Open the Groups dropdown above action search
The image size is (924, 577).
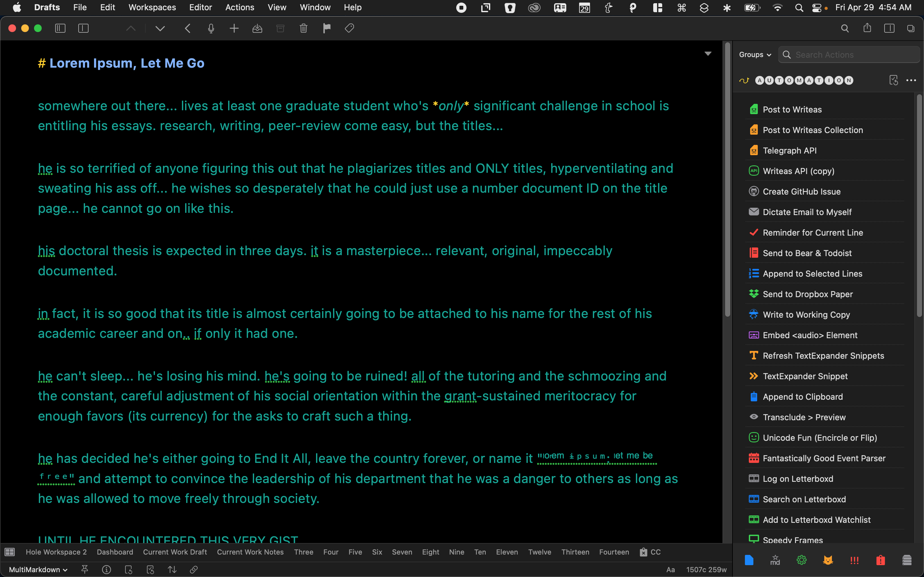tap(754, 54)
